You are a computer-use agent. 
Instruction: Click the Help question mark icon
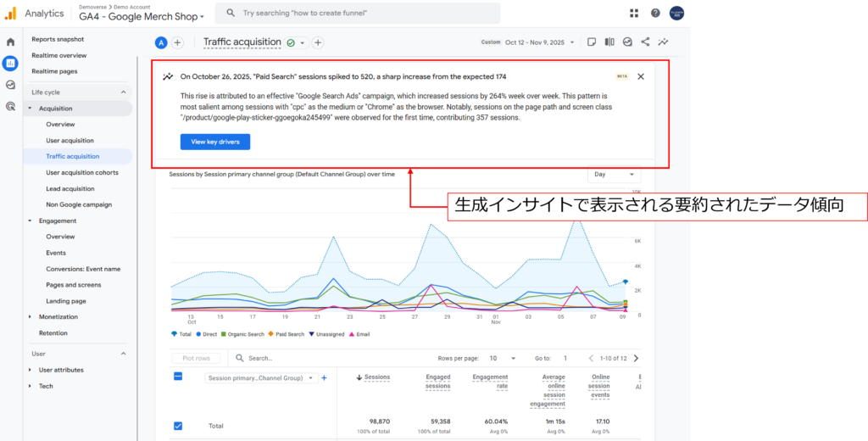pyautogui.click(x=655, y=13)
